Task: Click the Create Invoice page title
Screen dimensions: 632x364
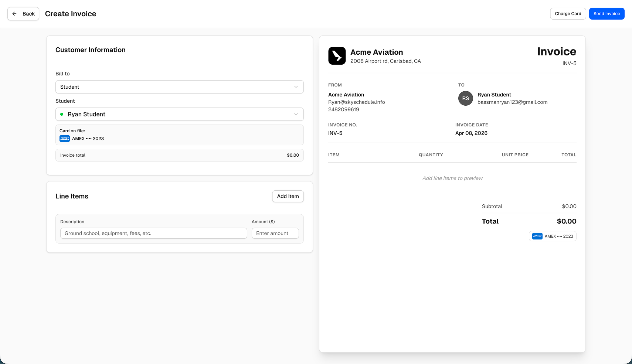Action: click(70, 13)
